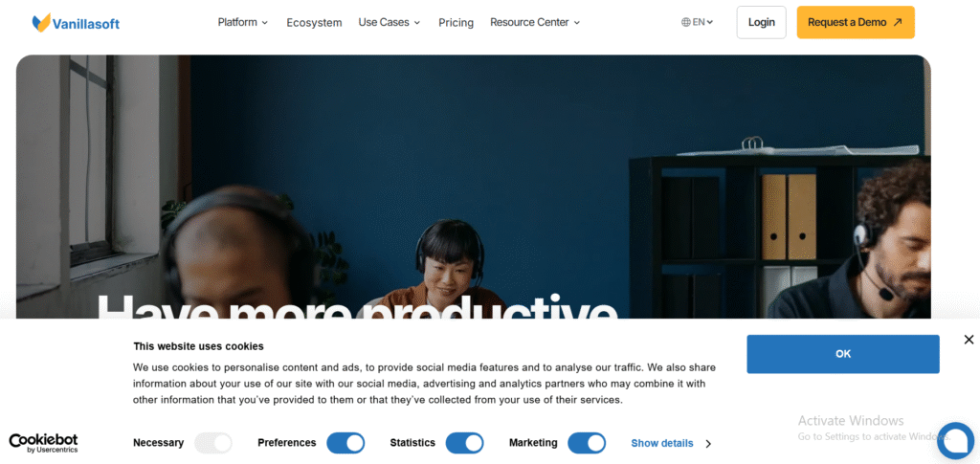This screenshot has width=980, height=464.
Task: Click the Cookiebot by Usercentrics logo
Action: 43,443
